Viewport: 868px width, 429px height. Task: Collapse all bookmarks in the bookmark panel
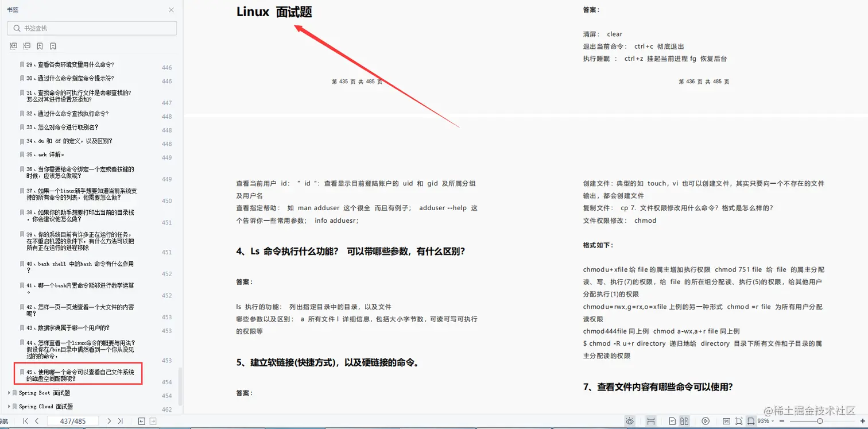(x=26, y=46)
